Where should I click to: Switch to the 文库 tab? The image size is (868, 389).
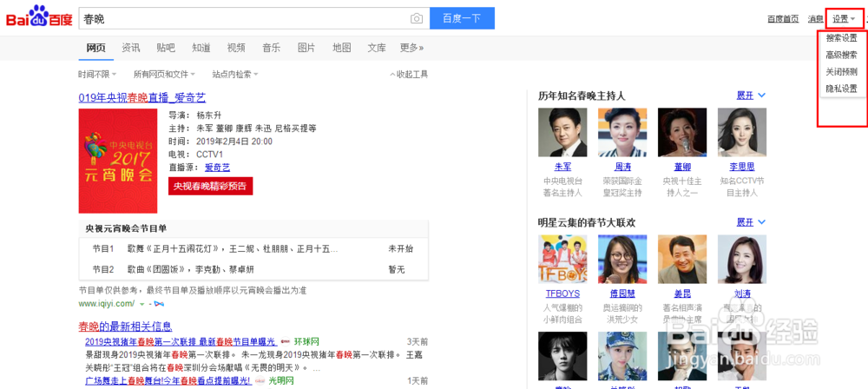pos(377,49)
